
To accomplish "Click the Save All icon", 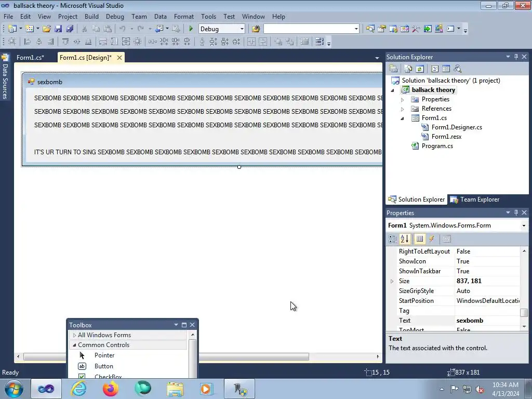I will click(x=70, y=29).
